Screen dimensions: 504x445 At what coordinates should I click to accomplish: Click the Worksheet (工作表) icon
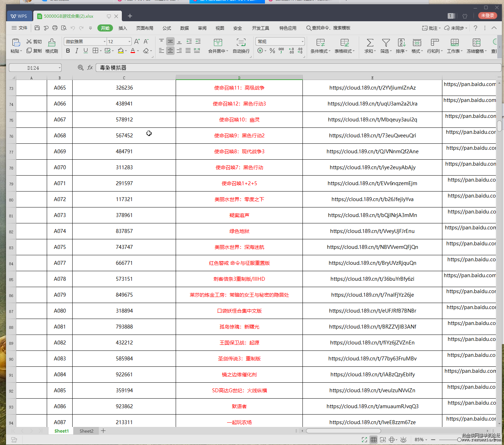click(x=455, y=43)
